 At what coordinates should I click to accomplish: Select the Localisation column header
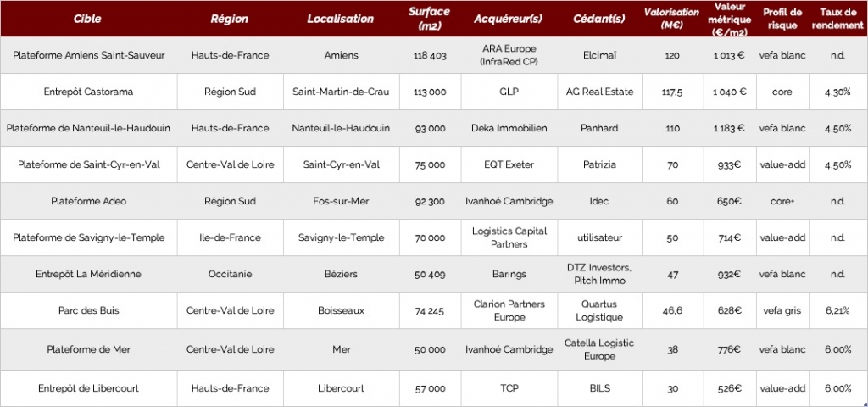click(341, 19)
